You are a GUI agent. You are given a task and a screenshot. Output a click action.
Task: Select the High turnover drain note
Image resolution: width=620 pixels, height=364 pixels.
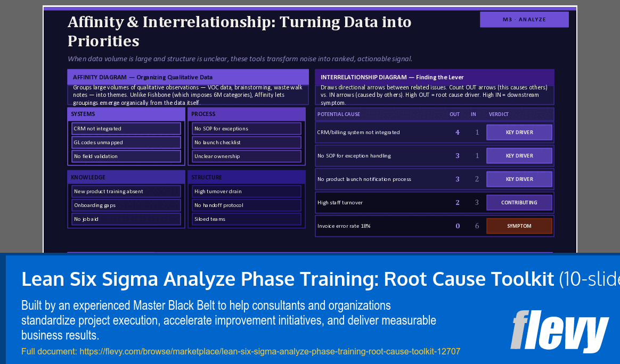pos(247,191)
